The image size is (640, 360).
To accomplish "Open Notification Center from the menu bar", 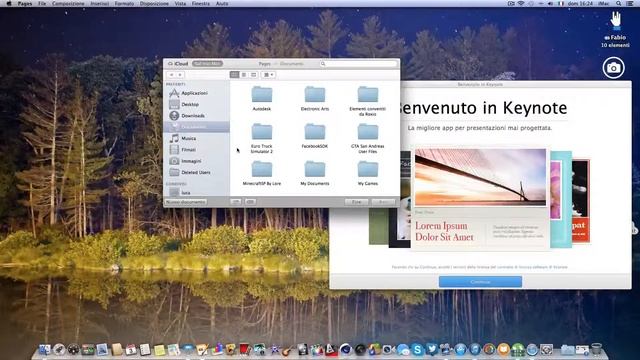I will [630, 3].
